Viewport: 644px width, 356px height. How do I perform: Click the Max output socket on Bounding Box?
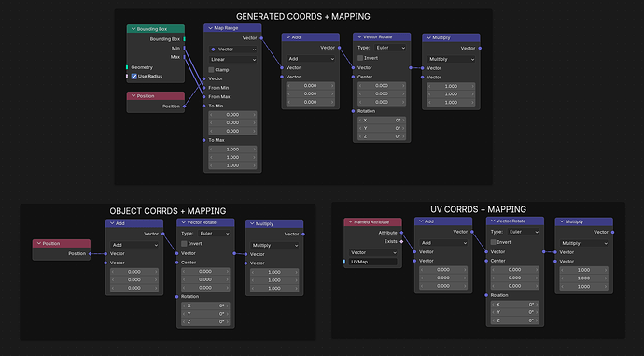pos(185,57)
